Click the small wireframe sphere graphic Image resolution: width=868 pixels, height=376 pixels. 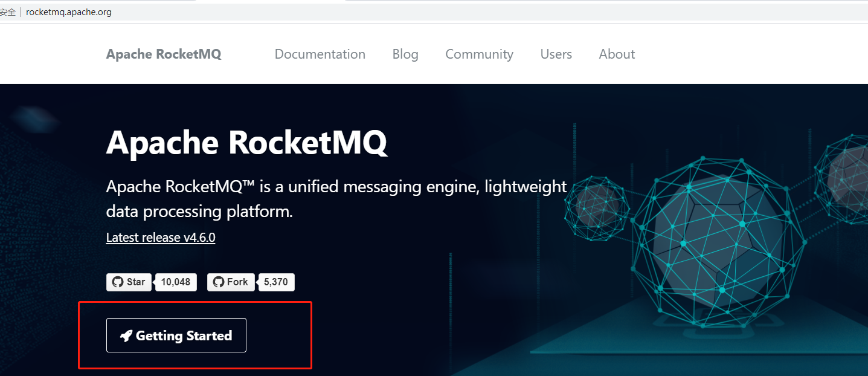click(x=598, y=207)
